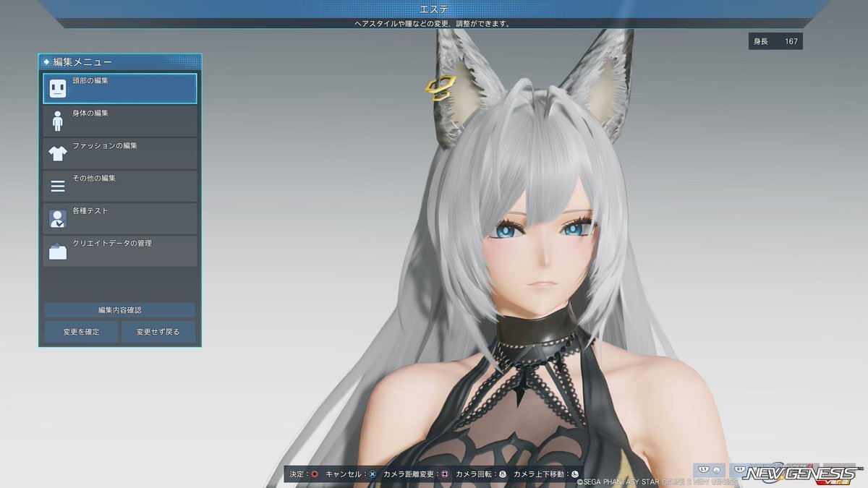Click the L stick camera move icon
Viewport: 868px width, 488px height.
click(x=575, y=474)
